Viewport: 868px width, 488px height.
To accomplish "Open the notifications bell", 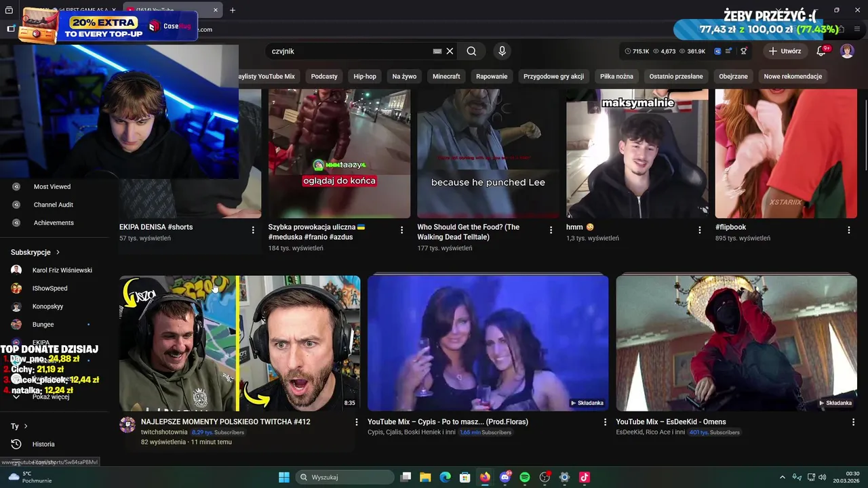I will point(821,51).
